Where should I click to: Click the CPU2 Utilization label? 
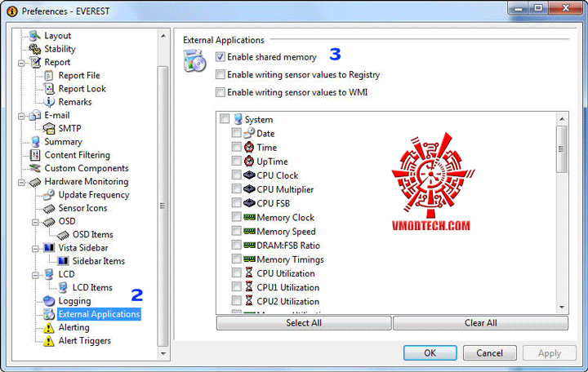coord(288,301)
